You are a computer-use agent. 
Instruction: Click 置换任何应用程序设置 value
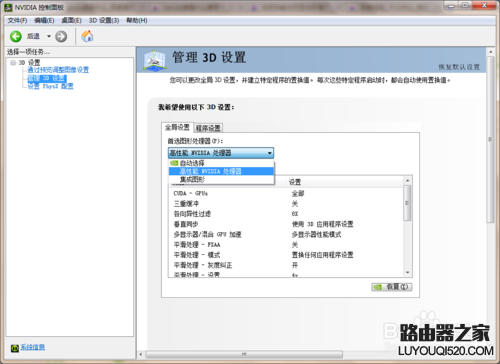pos(322,255)
